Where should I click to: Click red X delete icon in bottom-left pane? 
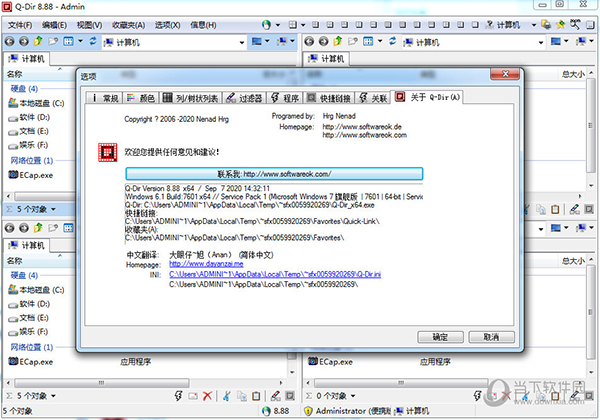click(x=207, y=396)
